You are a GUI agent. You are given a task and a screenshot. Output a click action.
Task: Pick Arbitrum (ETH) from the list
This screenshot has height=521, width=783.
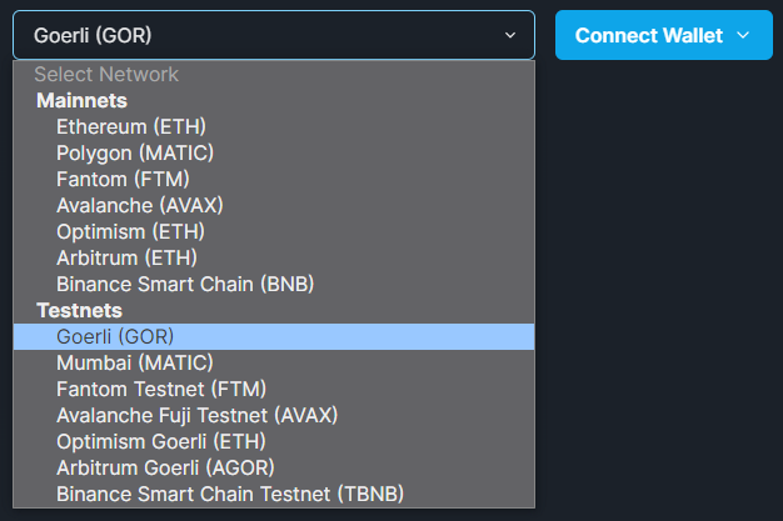pos(127,258)
